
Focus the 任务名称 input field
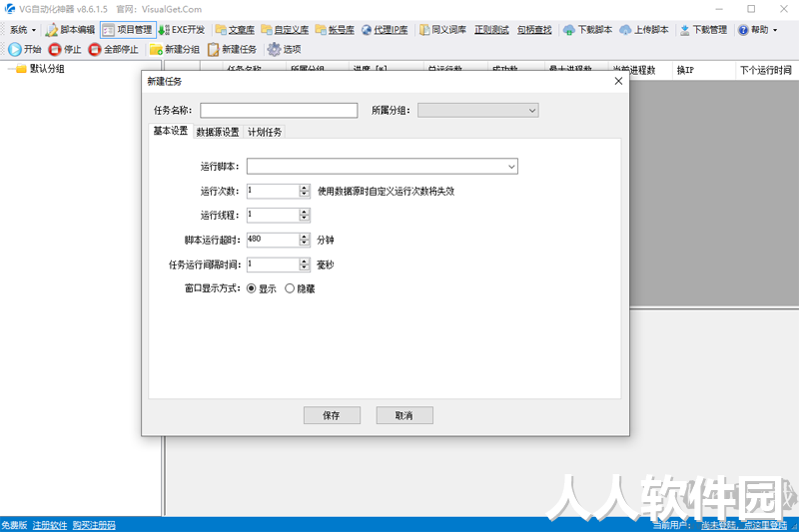coord(279,111)
